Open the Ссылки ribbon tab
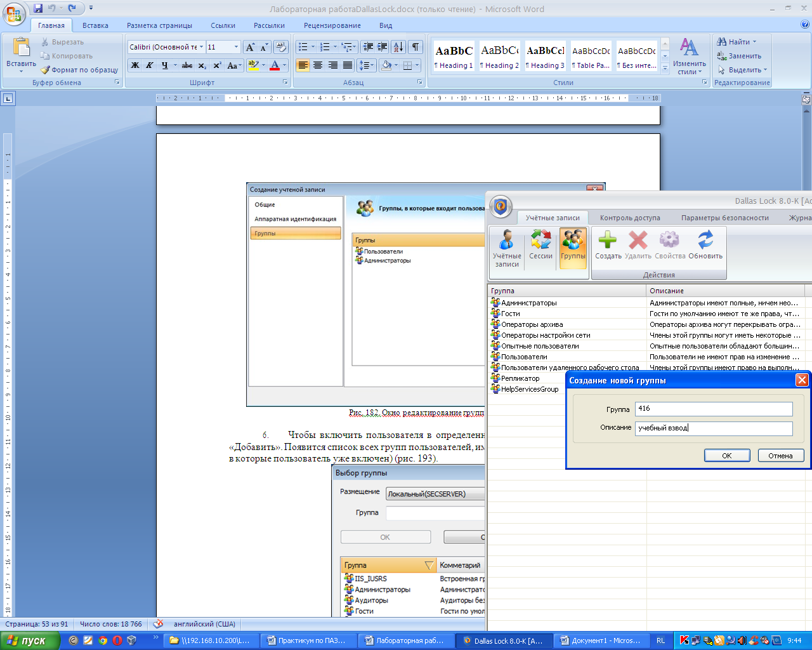Viewport: 812px width, 650px height. tap(223, 25)
